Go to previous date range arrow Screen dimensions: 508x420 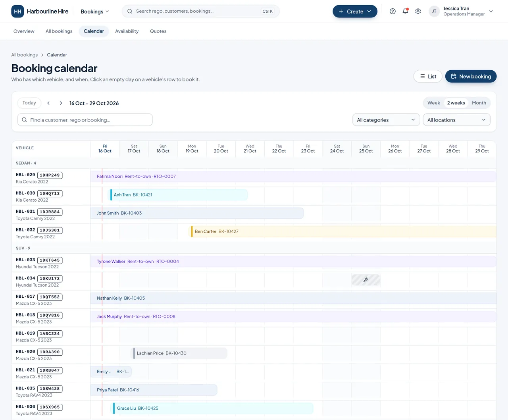(x=48, y=103)
